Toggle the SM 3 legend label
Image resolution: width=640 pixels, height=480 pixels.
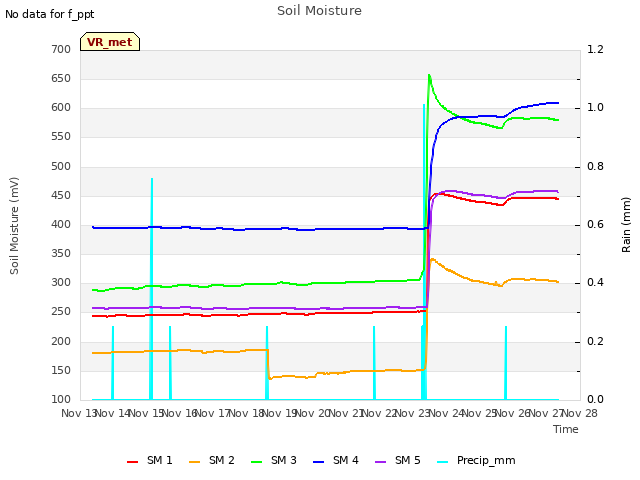284,460
